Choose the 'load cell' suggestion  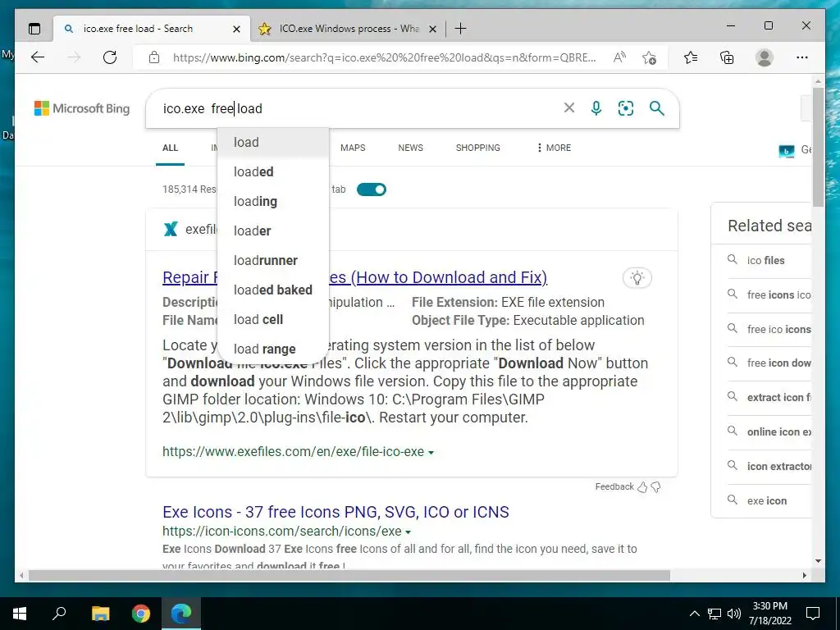coord(273,319)
